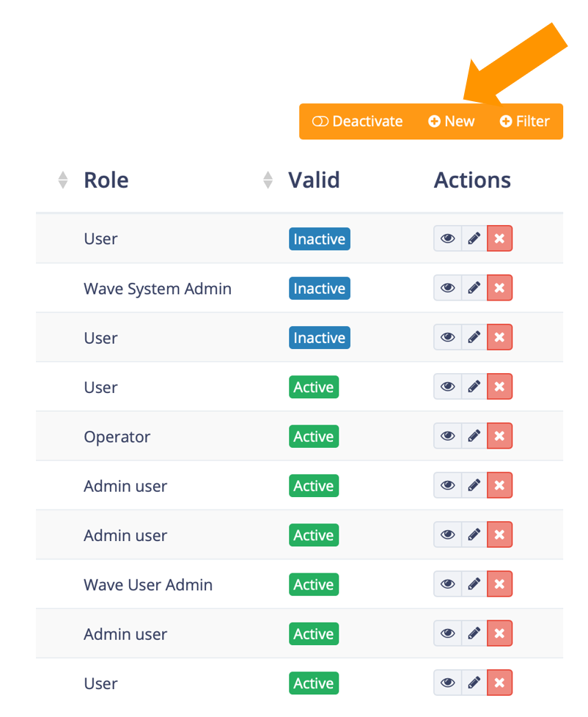The height and width of the screenshot is (717, 588).
Task: View the Wave System Admin record
Action: 448,287
